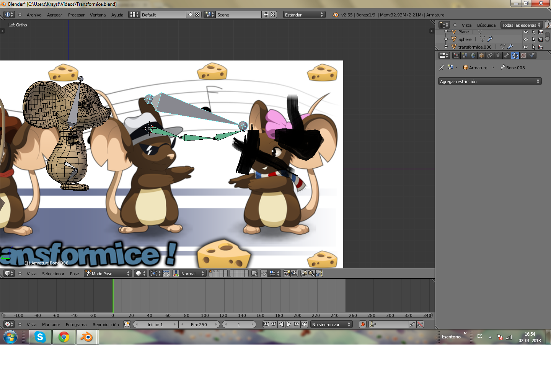Open the Modo Pose mode dropdown
Viewport: 551px width, 392px height.
(108, 273)
